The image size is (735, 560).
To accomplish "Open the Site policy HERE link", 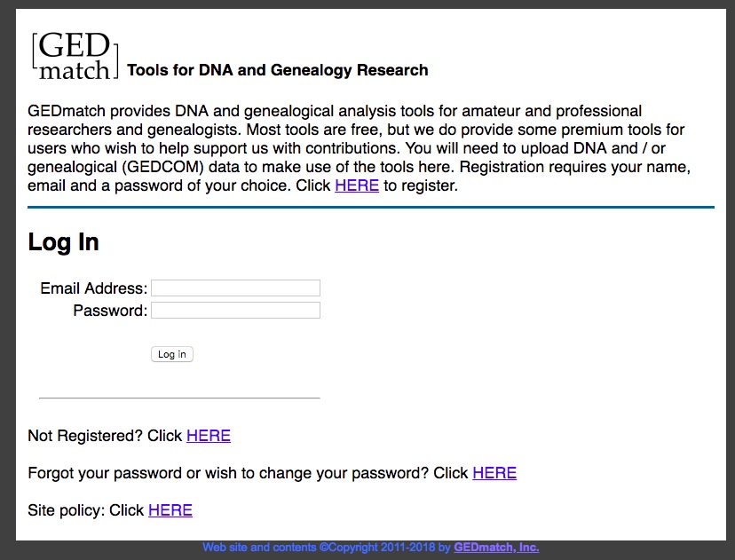I will click(170, 510).
